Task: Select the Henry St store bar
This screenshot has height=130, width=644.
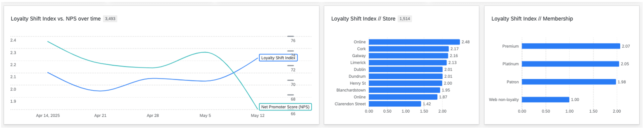Action: (405, 83)
